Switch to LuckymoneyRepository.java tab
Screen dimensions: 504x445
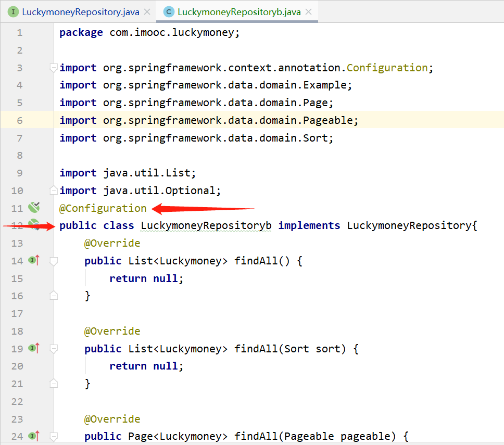tap(80, 12)
